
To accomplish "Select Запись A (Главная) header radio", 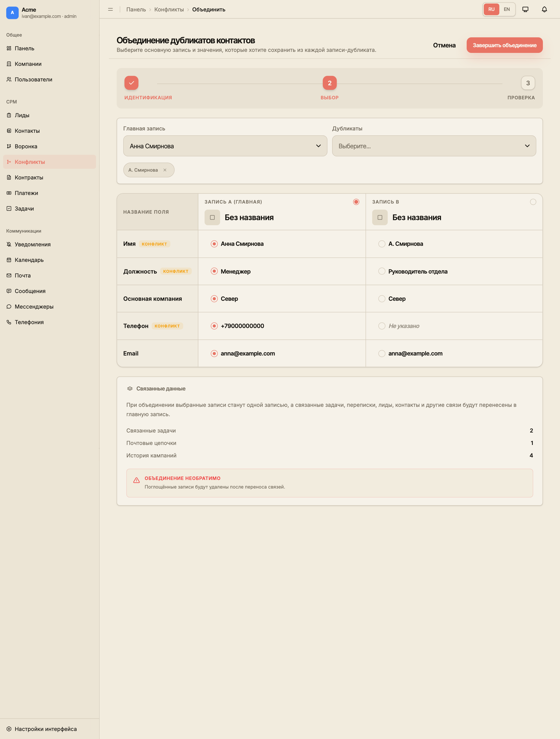I will tap(356, 202).
